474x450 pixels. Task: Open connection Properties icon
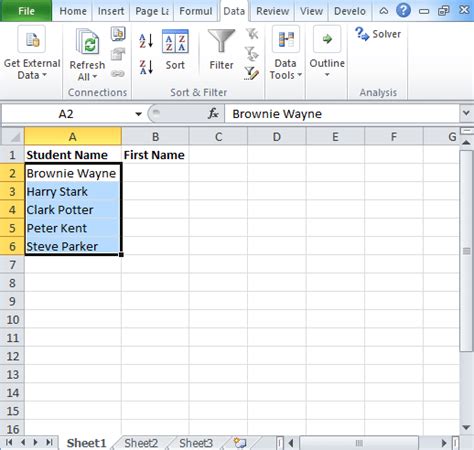(118, 54)
